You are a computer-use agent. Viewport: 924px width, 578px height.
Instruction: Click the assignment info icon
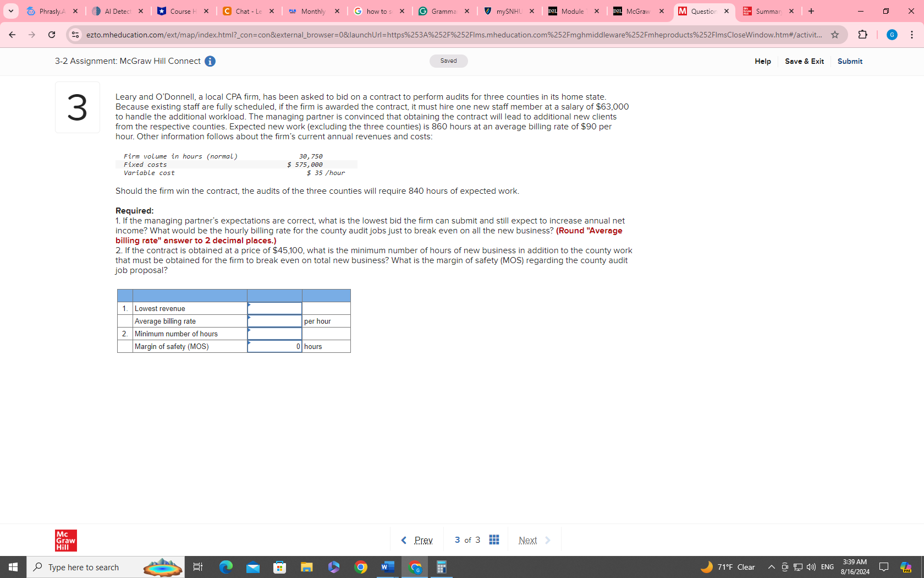tap(210, 61)
